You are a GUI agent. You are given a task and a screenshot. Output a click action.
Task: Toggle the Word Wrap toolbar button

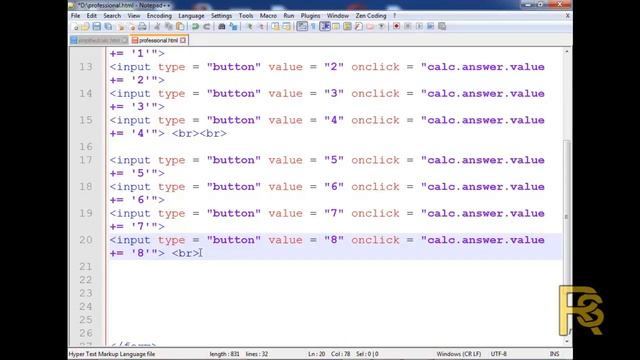pos(303,27)
